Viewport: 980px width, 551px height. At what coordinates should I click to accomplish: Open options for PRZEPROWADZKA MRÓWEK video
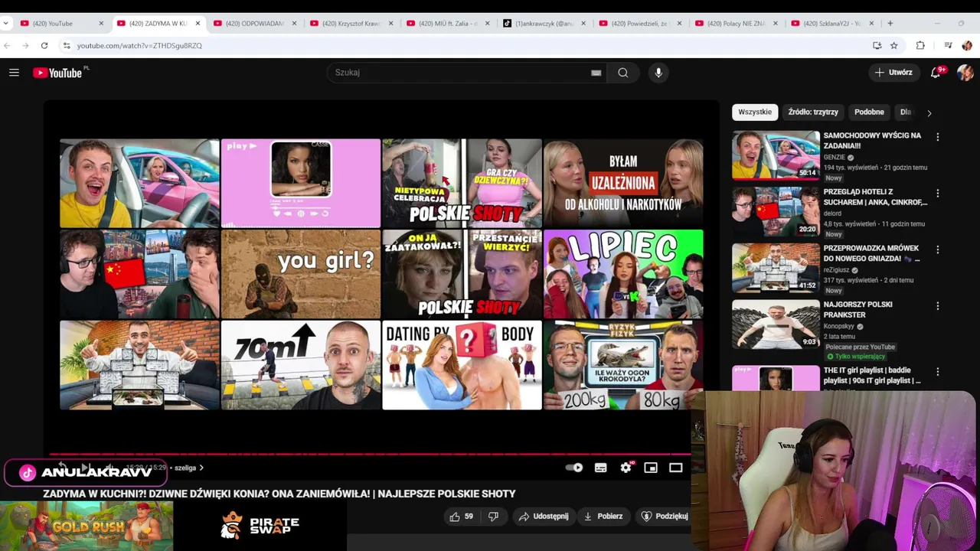coord(937,249)
